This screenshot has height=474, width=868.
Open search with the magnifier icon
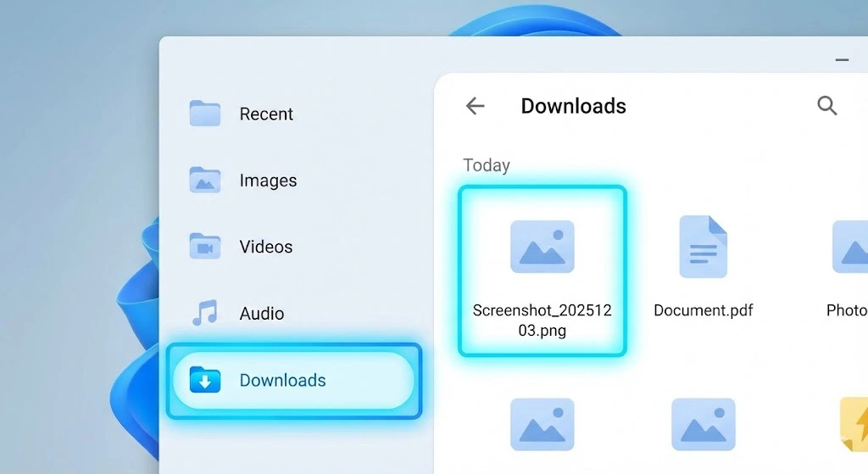827,105
